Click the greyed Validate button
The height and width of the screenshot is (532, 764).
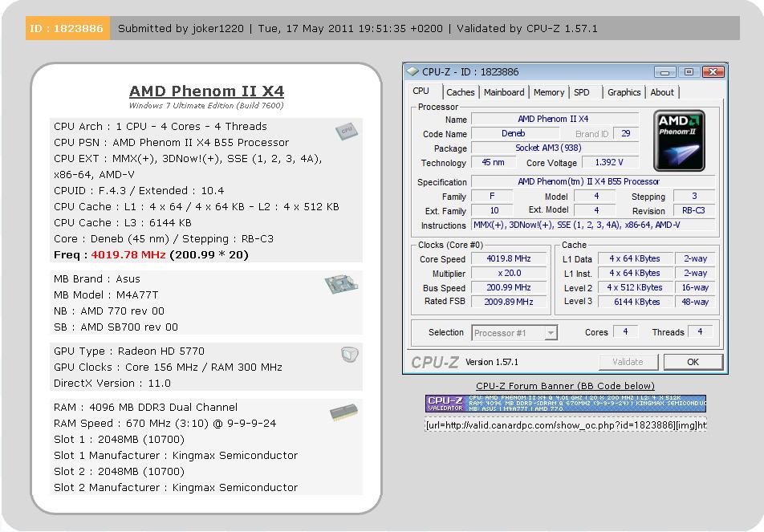(x=628, y=362)
